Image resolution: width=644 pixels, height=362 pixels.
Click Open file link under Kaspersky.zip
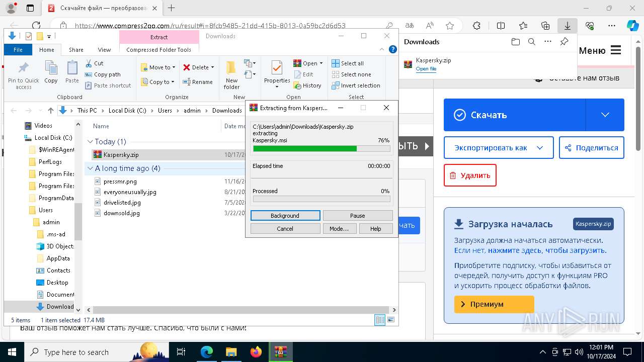click(x=426, y=69)
